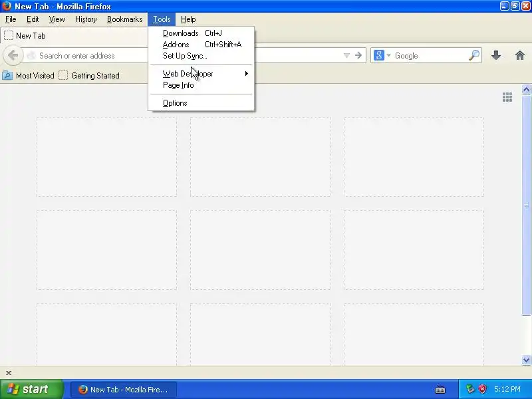The height and width of the screenshot is (399, 532).
Task: Click the scrollbar down arrow
Action: [526, 360]
